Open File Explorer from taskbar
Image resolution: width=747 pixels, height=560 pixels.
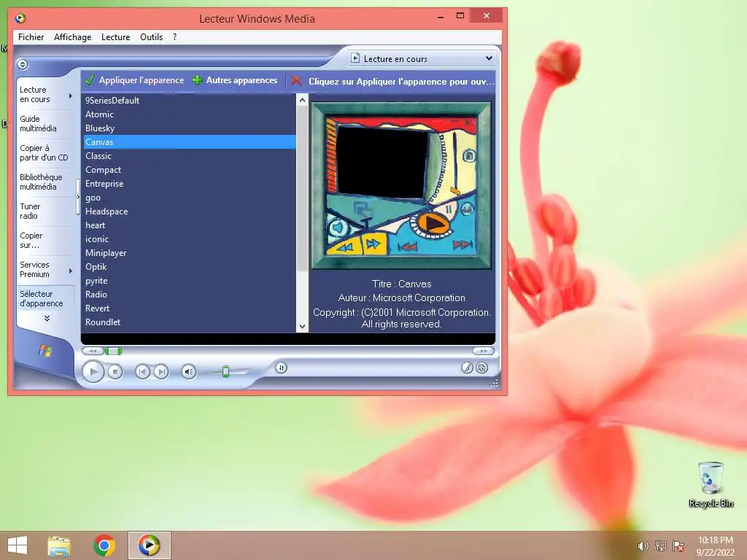coord(59,545)
